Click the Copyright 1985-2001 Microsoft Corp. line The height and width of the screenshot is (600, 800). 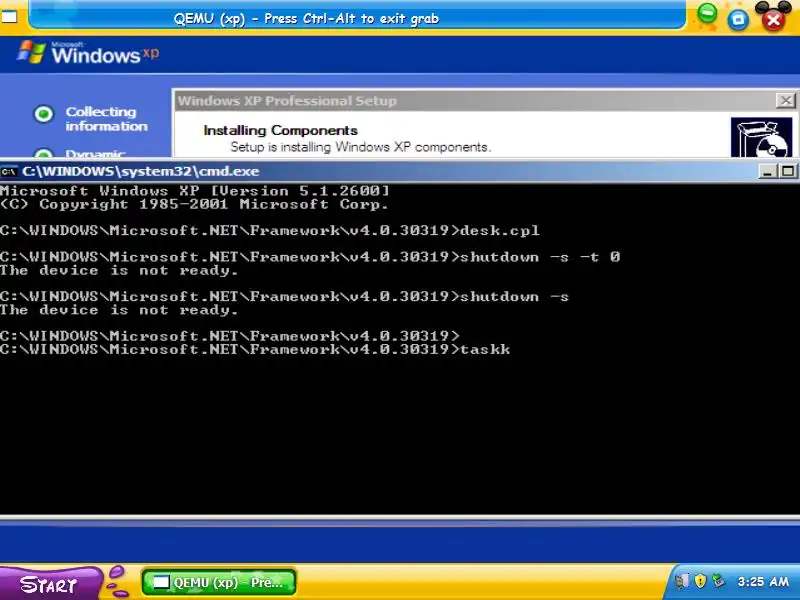click(x=194, y=205)
